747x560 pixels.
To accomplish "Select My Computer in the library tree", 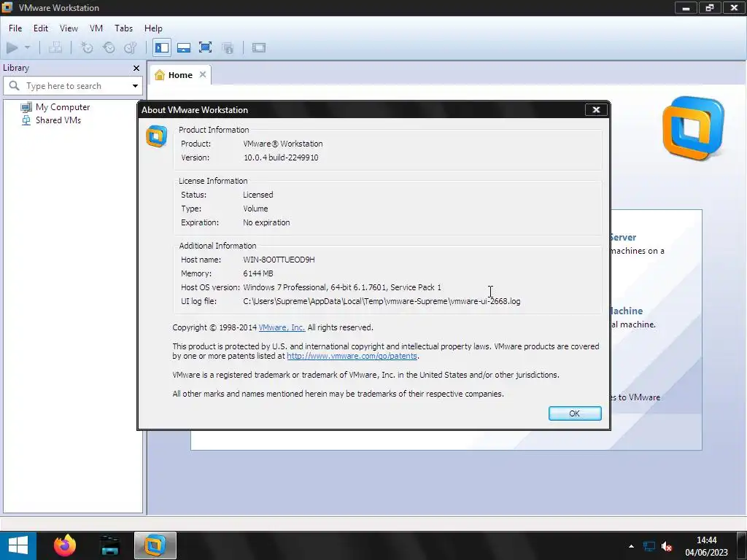I will [x=55, y=107].
